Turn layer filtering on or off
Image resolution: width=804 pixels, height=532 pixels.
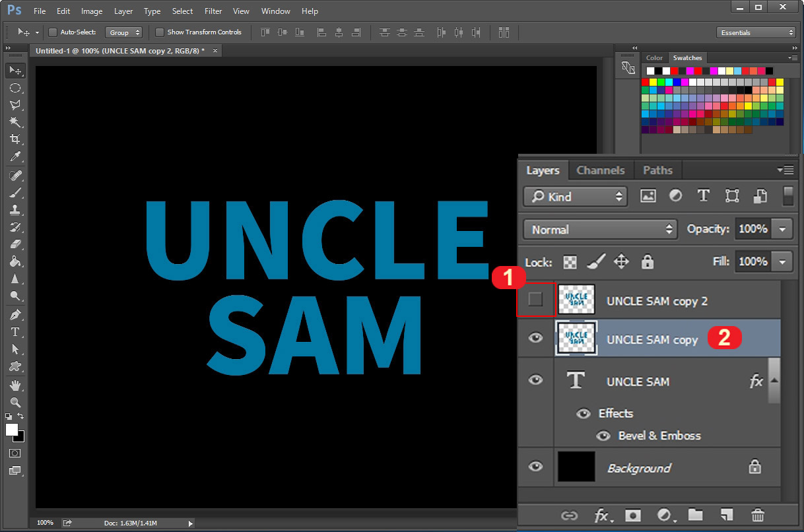(788, 196)
